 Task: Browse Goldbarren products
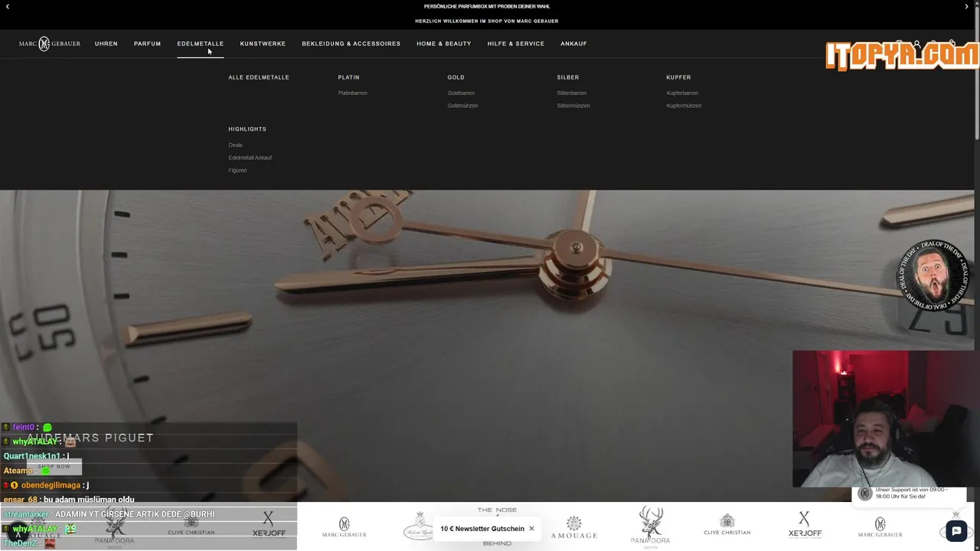click(461, 93)
